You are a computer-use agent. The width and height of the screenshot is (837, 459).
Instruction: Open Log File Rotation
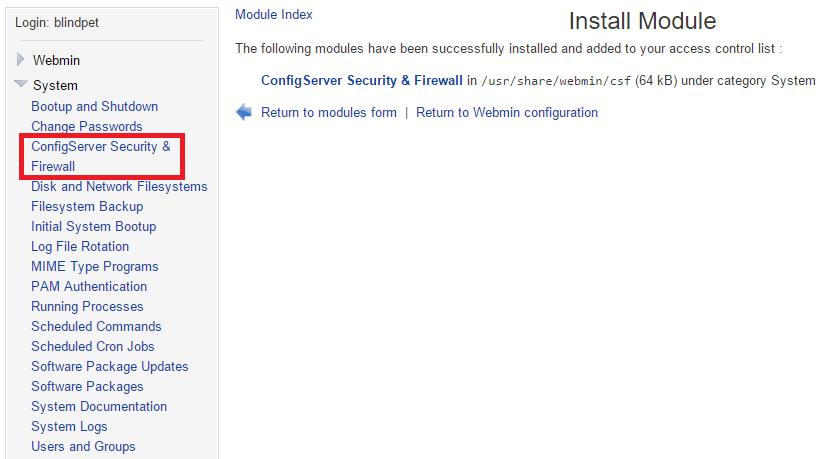[x=80, y=246]
